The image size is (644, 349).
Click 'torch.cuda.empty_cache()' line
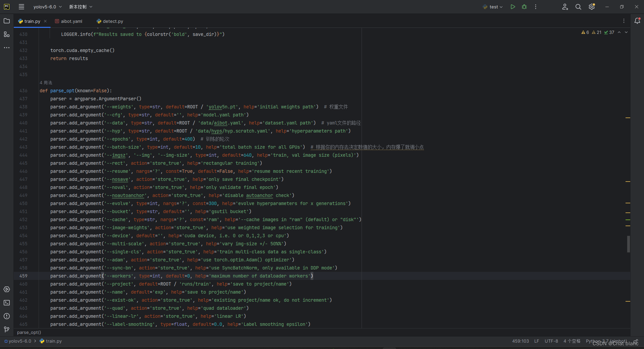(83, 50)
